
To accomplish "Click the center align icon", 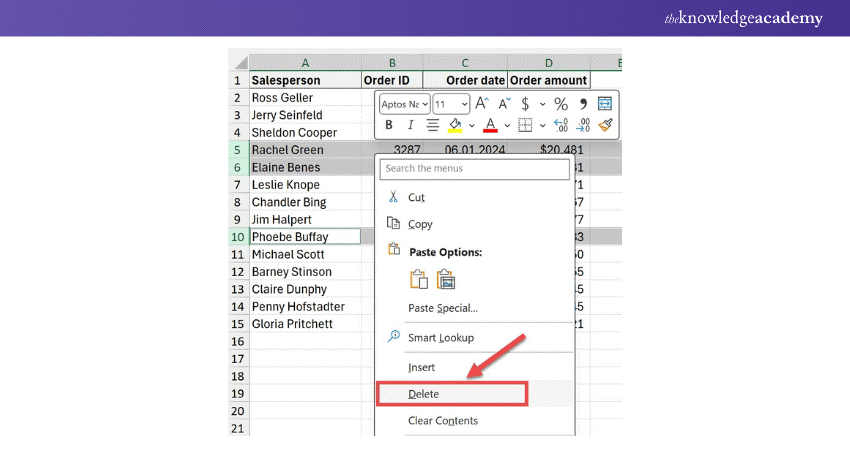I will 432,125.
